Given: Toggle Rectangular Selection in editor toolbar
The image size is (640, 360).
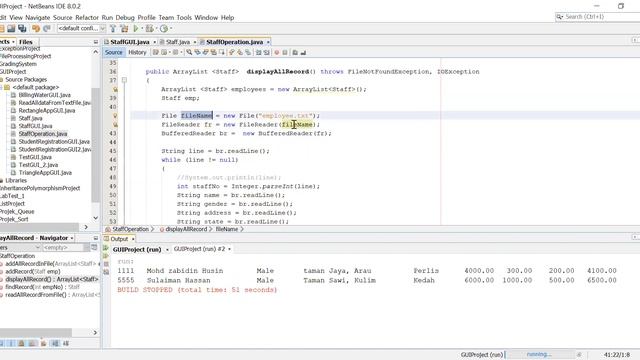Looking at the screenshot, I should [x=222, y=52].
